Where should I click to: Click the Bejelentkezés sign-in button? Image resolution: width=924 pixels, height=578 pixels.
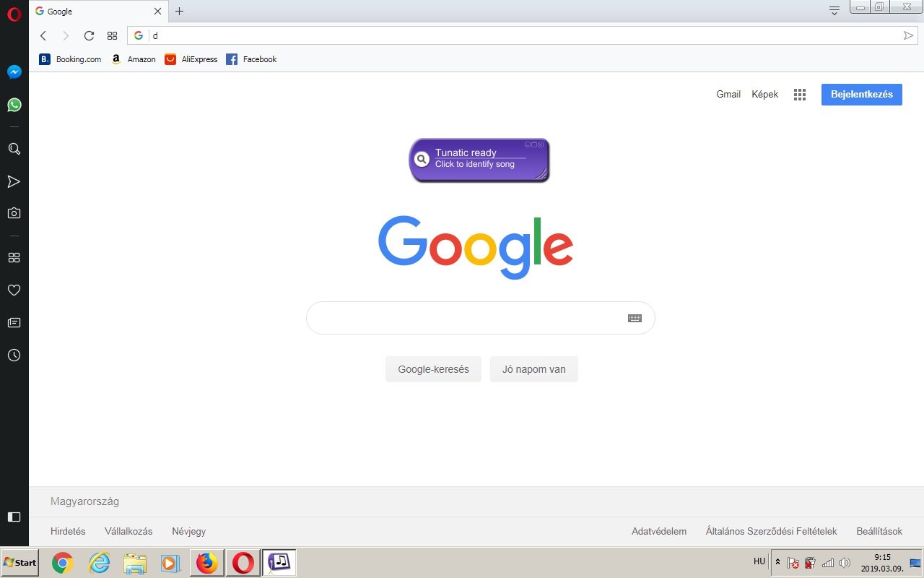pyautogui.click(x=862, y=94)
